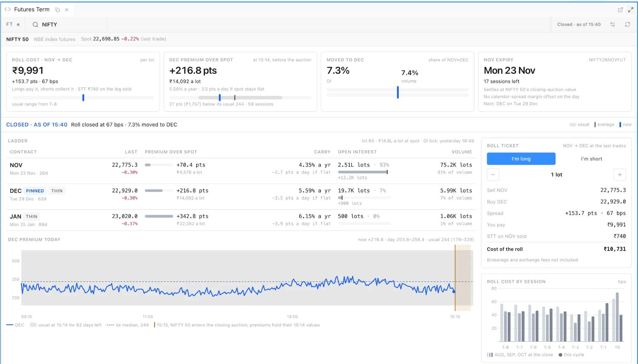This screenshot has width=638, height=364.
Task: Click the Volume column header
Action: coord(462,152)
